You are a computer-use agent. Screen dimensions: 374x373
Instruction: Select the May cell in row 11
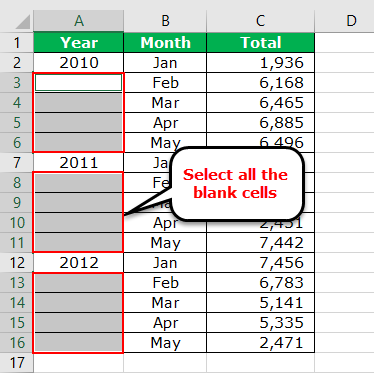165,243
